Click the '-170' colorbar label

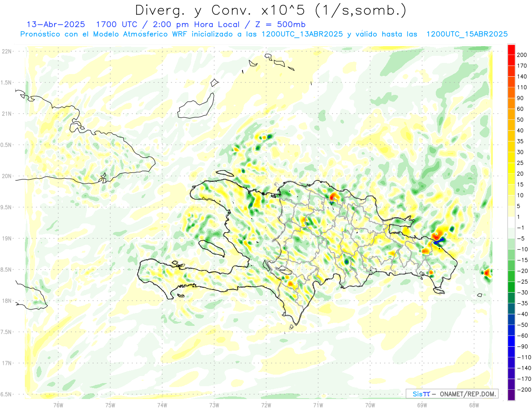coord(524,379)
